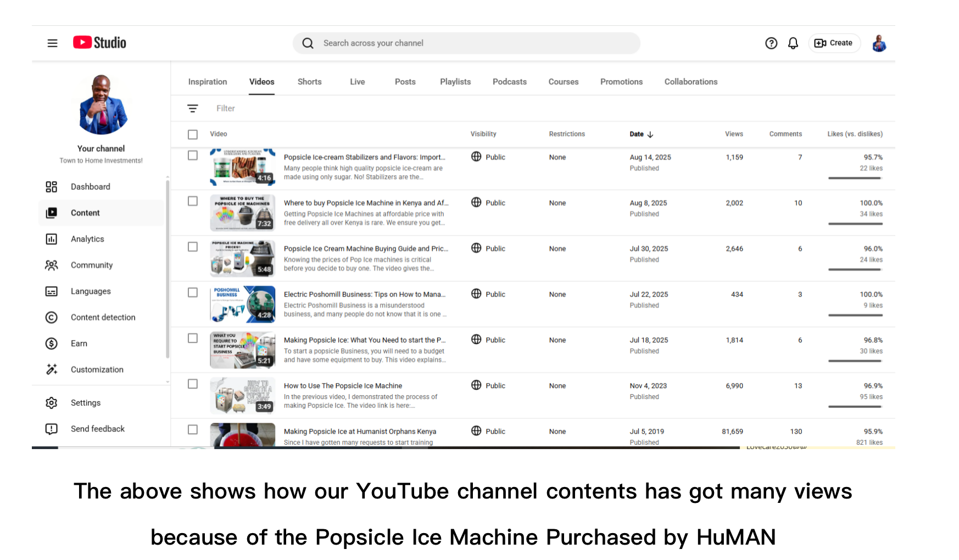Open the help question mark icon
The width and height of the screenshot is (959, 560).
pyautogui.click(x=771, y=43)
